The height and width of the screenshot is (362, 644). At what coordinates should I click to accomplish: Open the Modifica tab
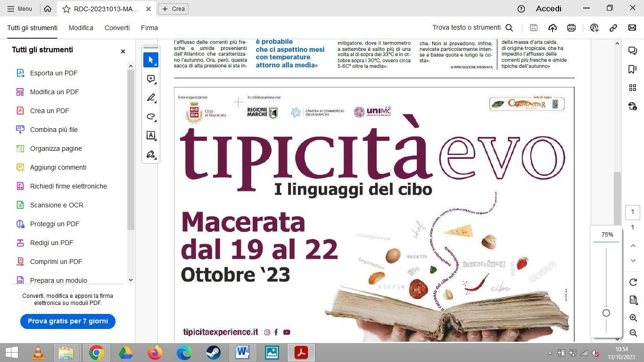[x=81, y=28]
